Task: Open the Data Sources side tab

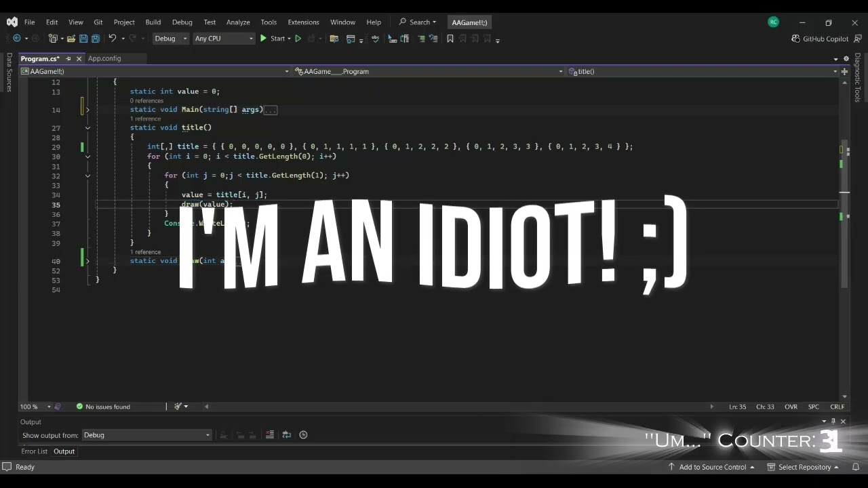Action: click(x=9, y=72)
